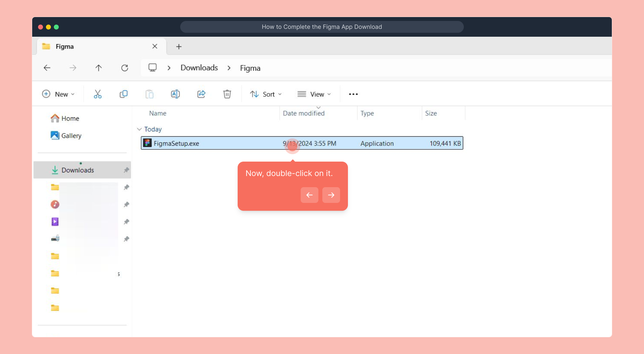Screen dimensions: 644x354
Task: Click the Delete trash icon
Action: (x=227, y=94)
